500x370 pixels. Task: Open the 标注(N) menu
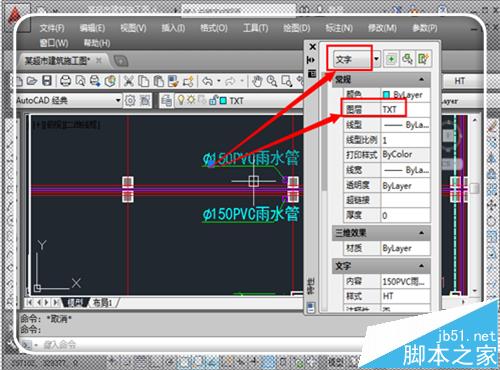339,28
